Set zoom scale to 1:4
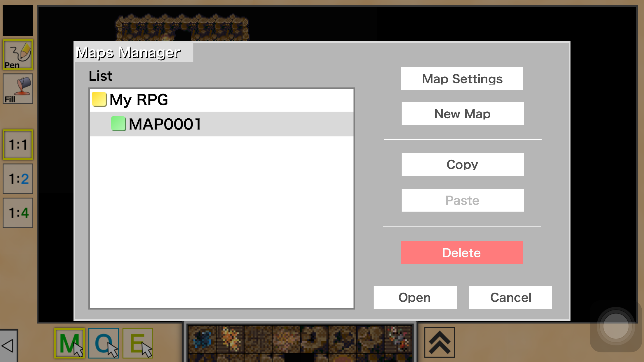Viewport: 644px width, 362px height. coord(18,213)
